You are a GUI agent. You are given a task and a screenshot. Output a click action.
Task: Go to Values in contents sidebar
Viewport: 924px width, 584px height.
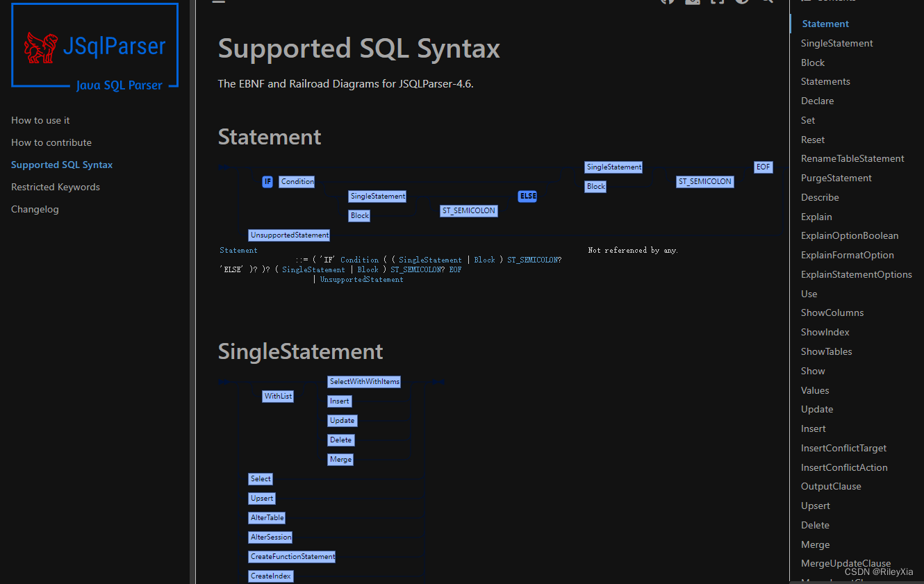coord(815,390)
